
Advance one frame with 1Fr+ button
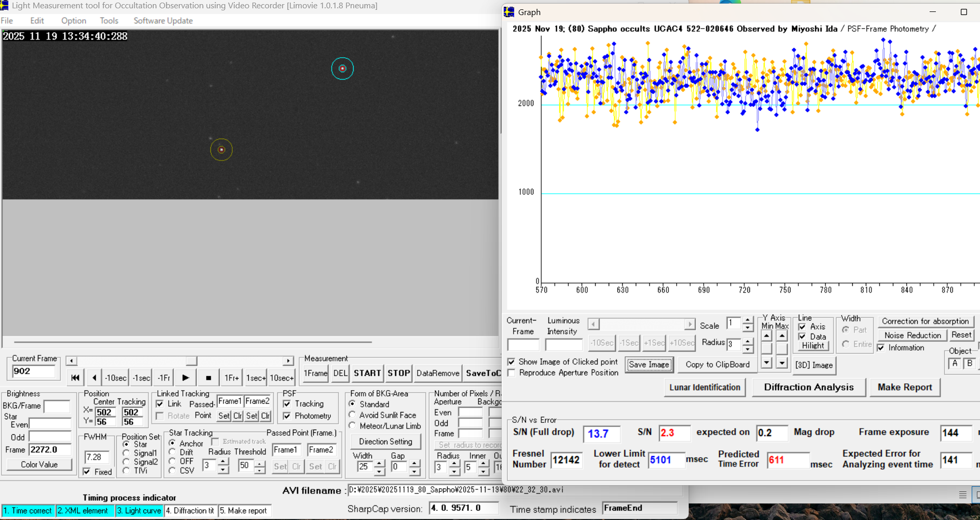(x=232, y=378)
